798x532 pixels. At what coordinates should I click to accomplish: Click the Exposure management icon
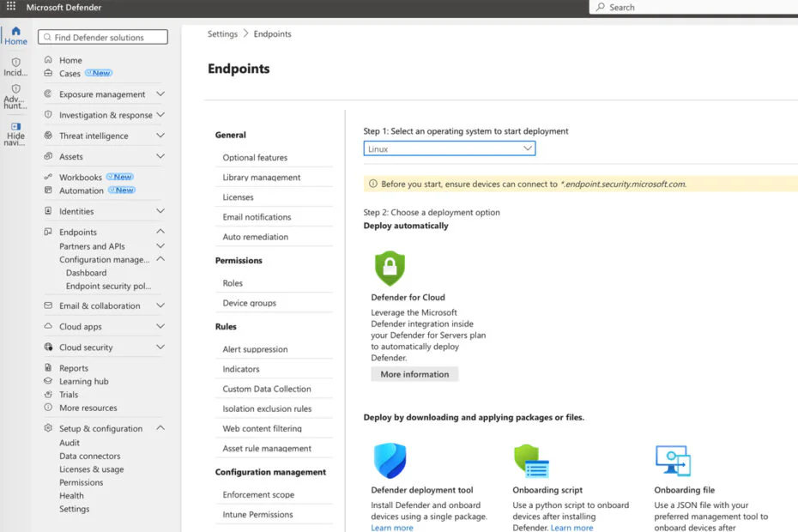tap(48, 94)
